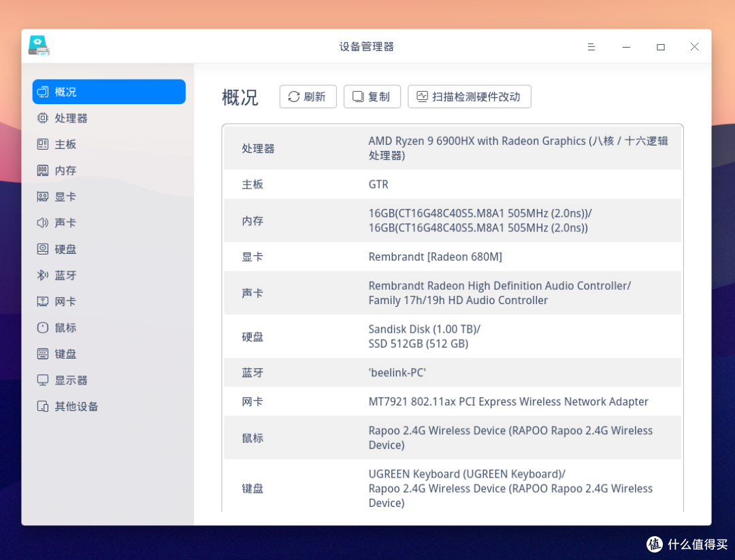Click the 处理器 processor chip icon
Viewport: 735px width, 560px height.
tap(43, 118)
